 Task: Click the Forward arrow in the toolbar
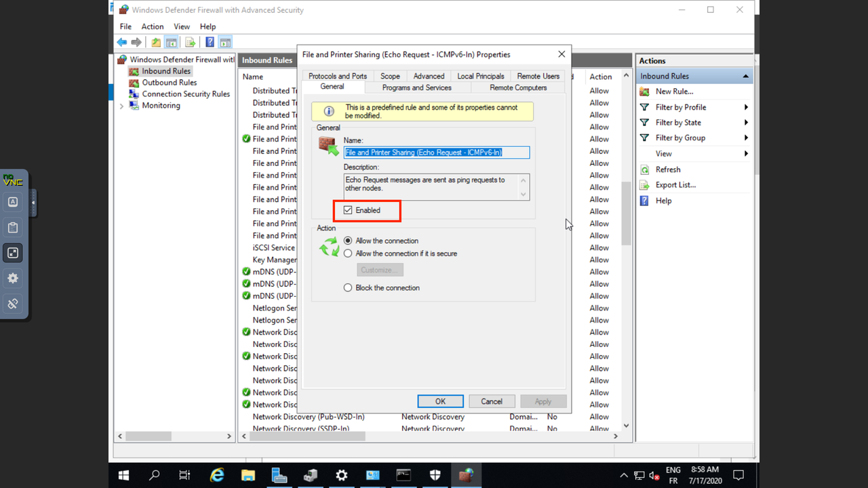coord(136,42)
